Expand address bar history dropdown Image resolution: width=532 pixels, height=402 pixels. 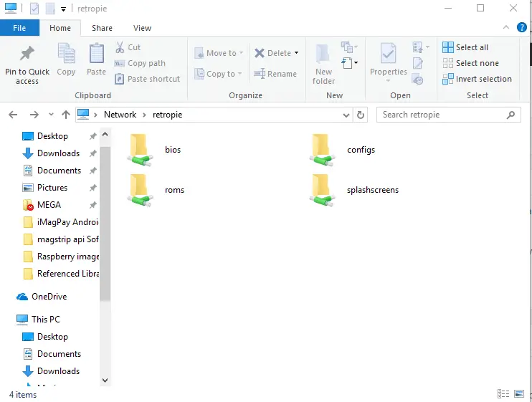(346, 115)
